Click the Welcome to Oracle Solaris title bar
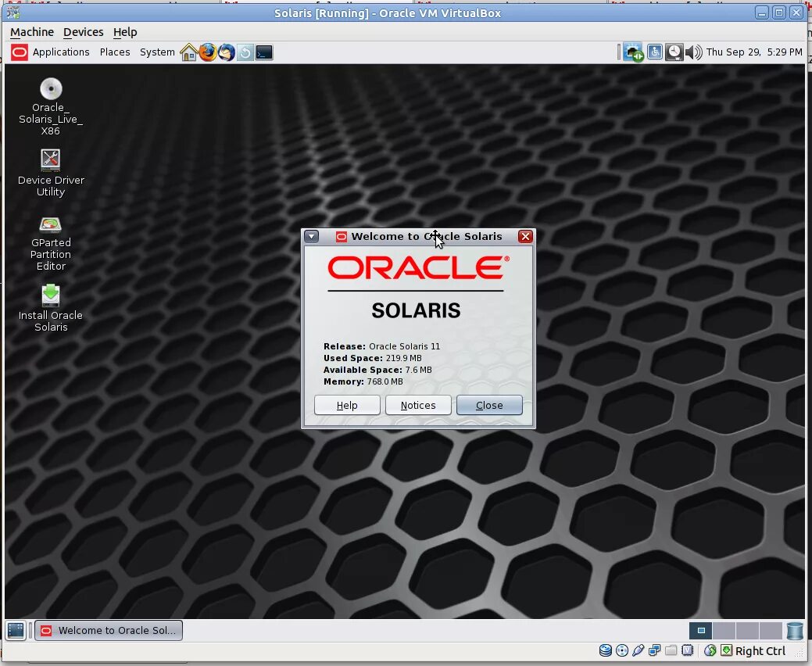Image resolution: width=812 pixels, height=666 pixels. tap(418, 237)
